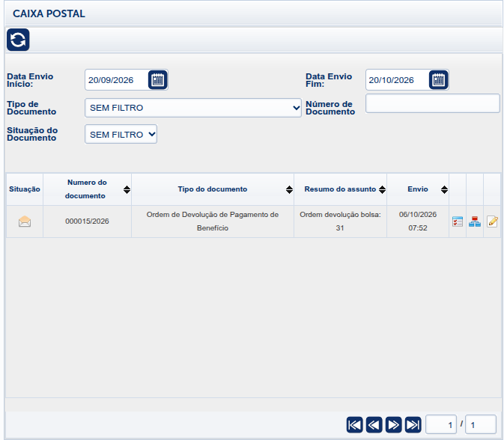Click the hierarchy flow icon in the row
This screenshot has height=440, width=504.
click(475, 221)
